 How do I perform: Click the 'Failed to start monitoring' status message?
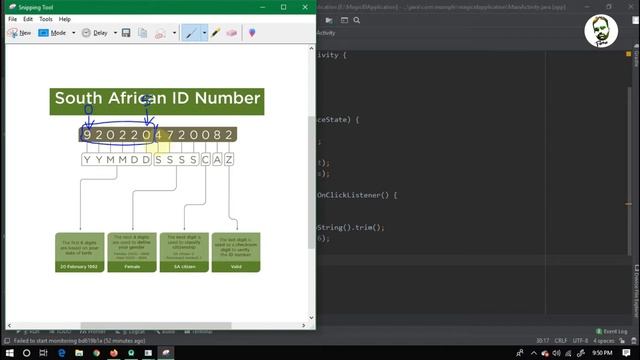coord(79,340)
